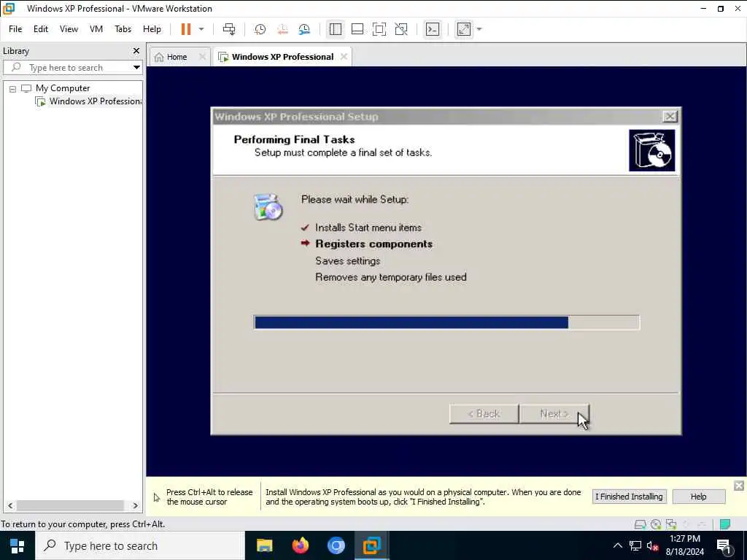The width and height of the screenshot is (747, 560).
Task: Click the Library horizontal scrollbar thumb
Action: tap(70, 506)
